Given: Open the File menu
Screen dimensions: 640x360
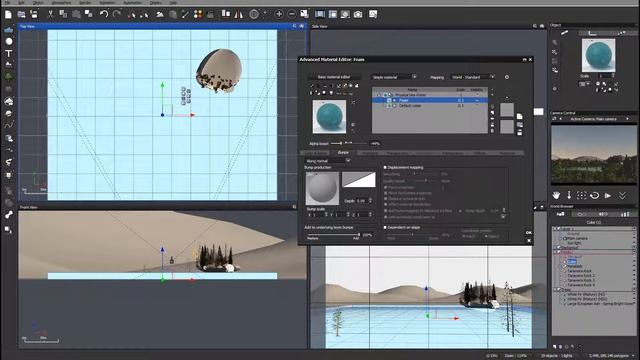Looking at the screenshot, I should (x=8, y=2).
